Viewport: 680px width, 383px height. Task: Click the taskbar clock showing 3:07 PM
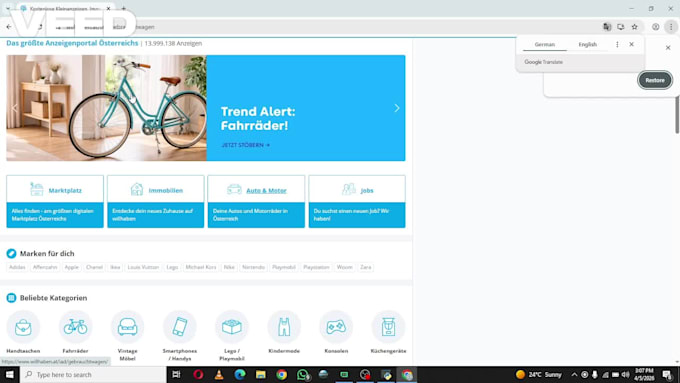[x=644, y=374]
